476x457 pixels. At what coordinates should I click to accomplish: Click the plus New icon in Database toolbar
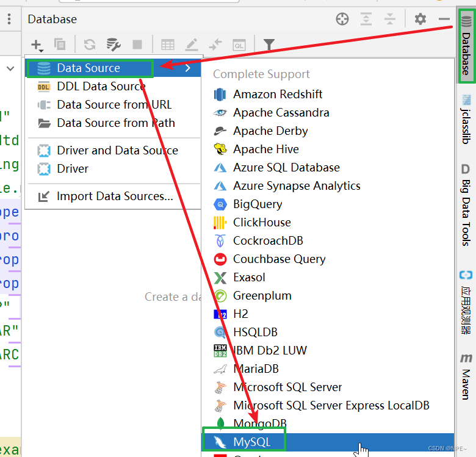(37, 45)
